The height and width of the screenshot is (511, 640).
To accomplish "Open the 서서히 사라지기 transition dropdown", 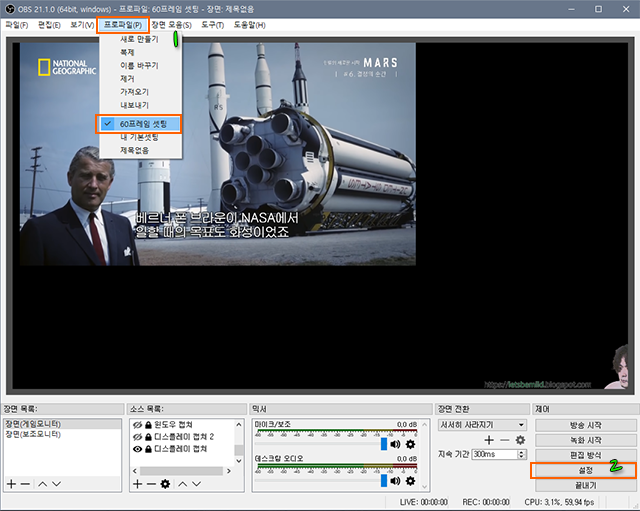I will [x=482, y=425].
